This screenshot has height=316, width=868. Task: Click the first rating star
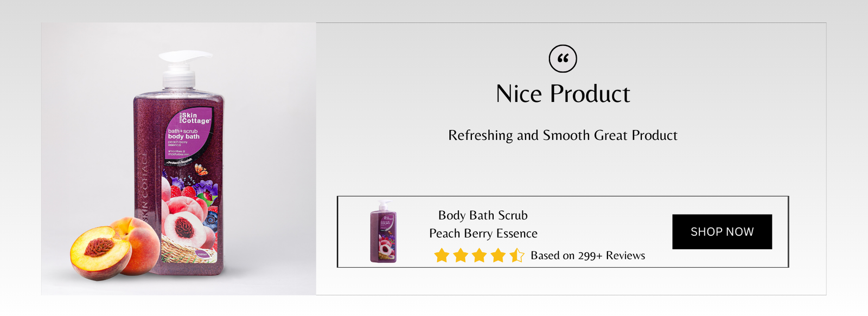pyautogui.click(x=442, y=255)
